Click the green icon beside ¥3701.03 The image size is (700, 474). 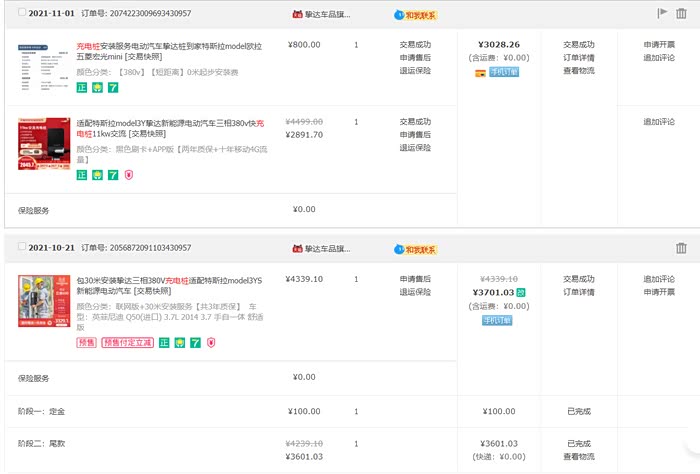pos(521,292)
